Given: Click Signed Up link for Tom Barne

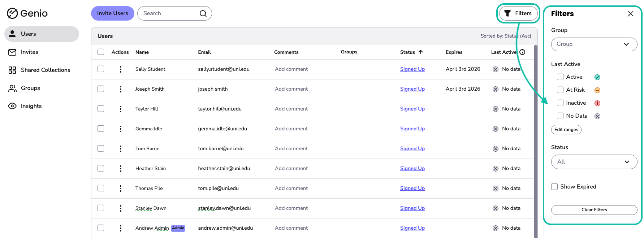Looking at the screenshot, I should click(x=412, y=149).
